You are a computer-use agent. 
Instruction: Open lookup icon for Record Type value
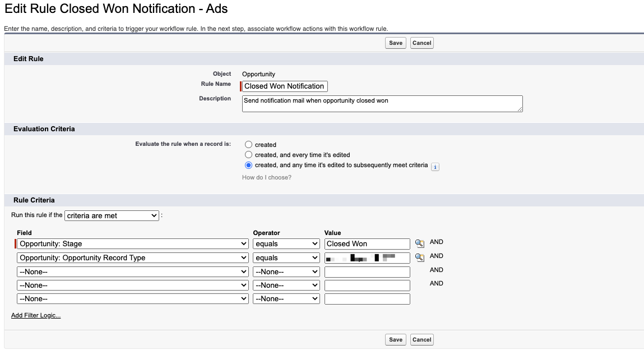point(419,257)
